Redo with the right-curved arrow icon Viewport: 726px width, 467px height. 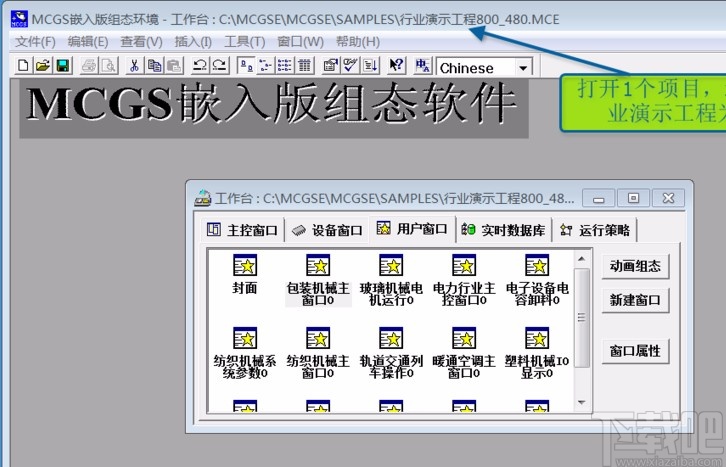(219, 66)
